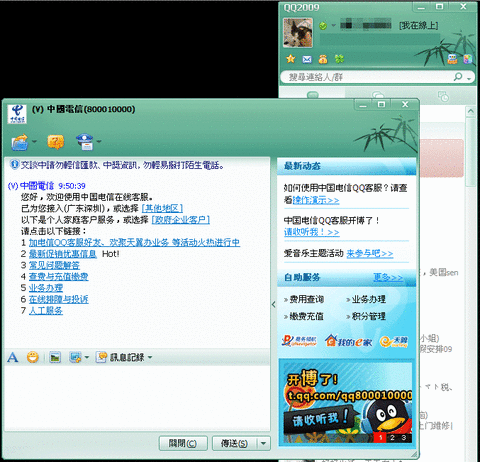Open the 更多>> link in 自助服务
This screenshot has width=480, height=462.
(388, 277)
